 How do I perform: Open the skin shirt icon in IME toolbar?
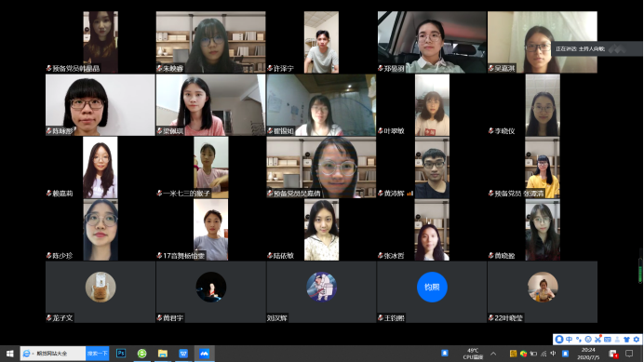(626, 340)
